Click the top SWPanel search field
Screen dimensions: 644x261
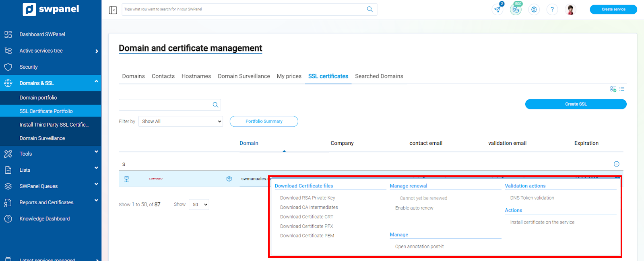pyautogui.click(x=244, y=9)
